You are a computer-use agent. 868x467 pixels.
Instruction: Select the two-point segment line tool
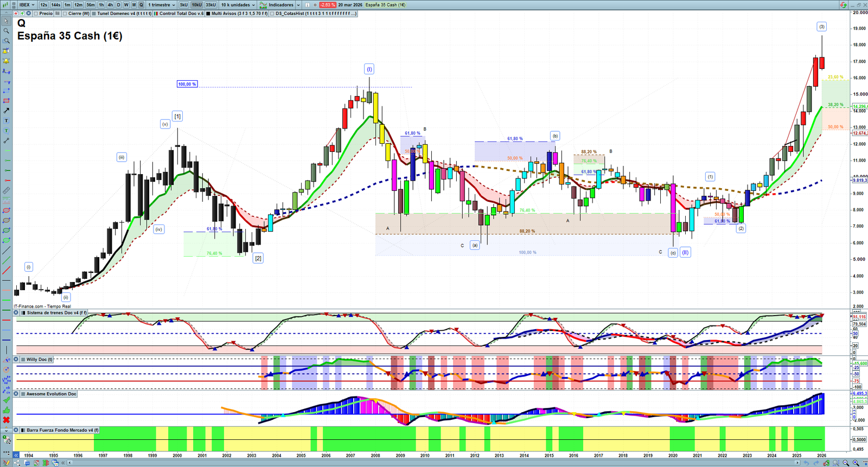pyautogui.click(x=6, y=140)
